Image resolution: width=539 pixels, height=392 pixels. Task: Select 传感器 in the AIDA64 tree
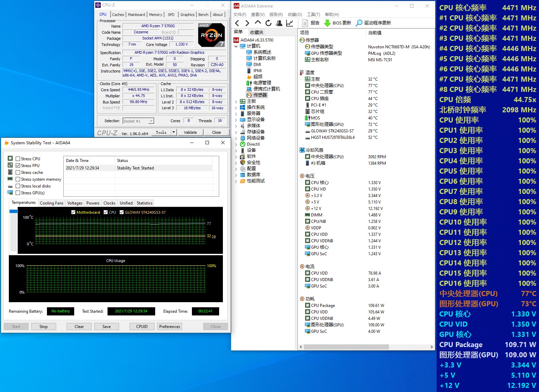pos(260,95)
